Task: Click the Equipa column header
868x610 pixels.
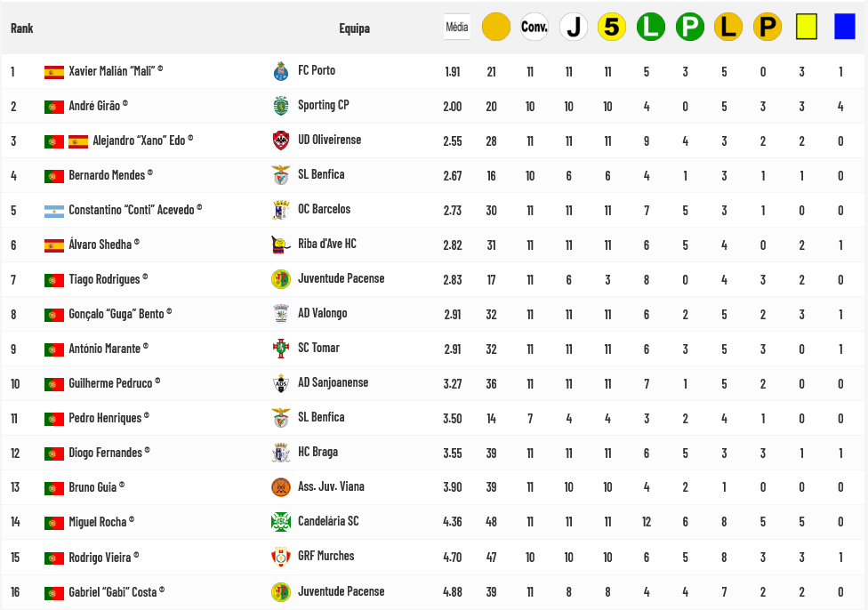Action: [x=354, y=28]
